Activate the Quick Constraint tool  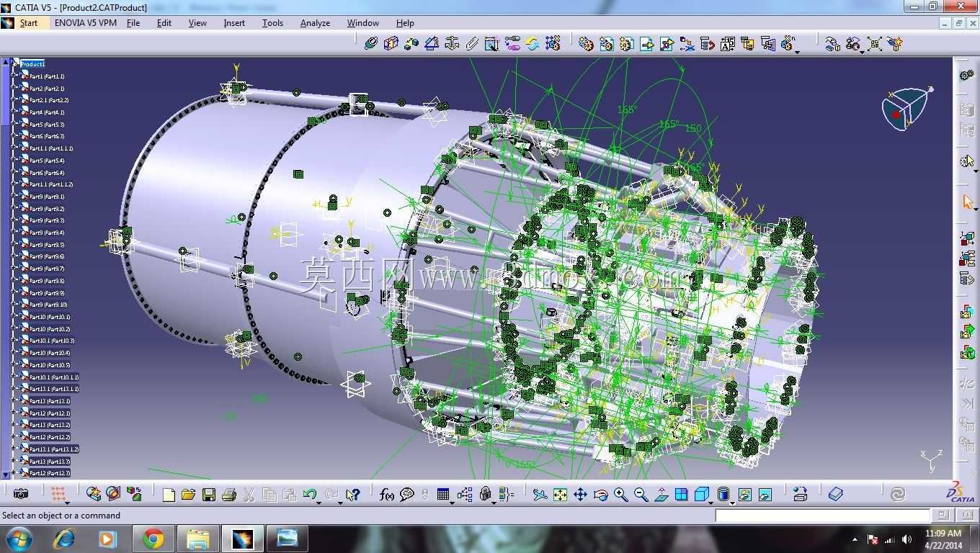coord(491,44)
